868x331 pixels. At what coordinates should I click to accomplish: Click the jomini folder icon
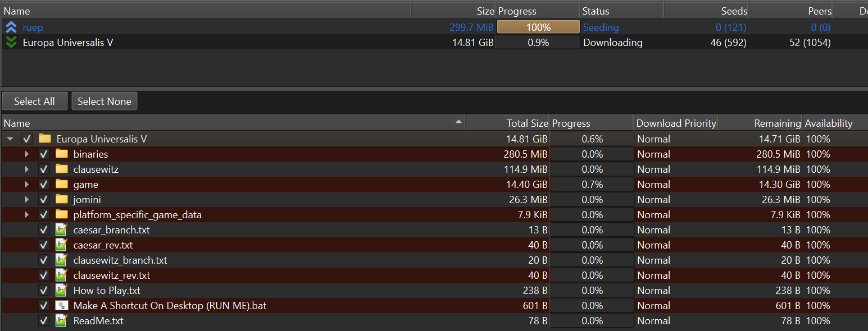click(x=62, y=199)
